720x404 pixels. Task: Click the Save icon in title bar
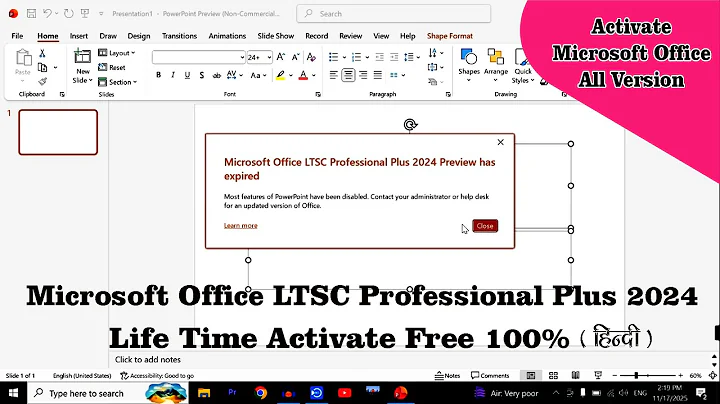point(31,14)
